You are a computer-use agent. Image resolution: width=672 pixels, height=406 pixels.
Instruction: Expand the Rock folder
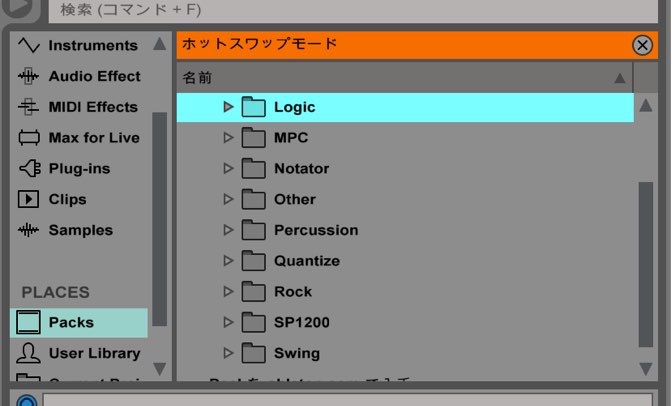[228, 292]
